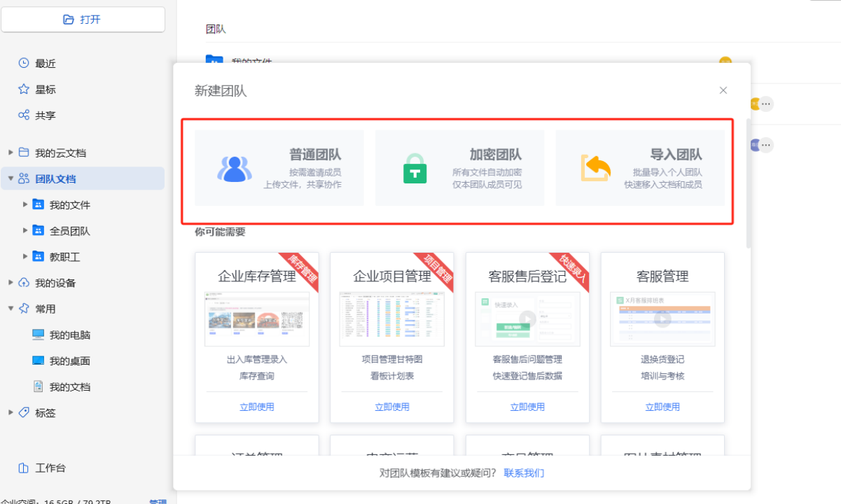Play the 客服管理 template preview
Viewport: 841px width, 504px height.
coord(662,319)
